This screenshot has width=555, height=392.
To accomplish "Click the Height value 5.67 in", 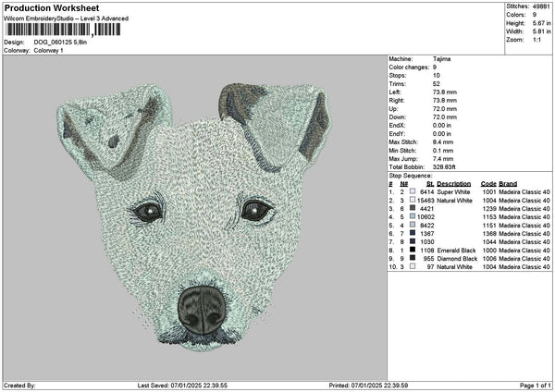I will 541,23.
